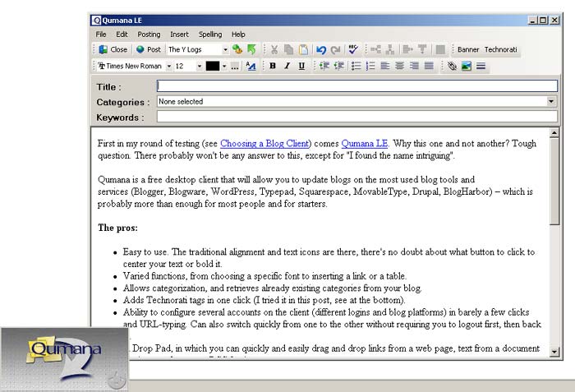Maximize the Qumana LE window
The width and height of the screenshot is (575, 392).
point(544,21)
